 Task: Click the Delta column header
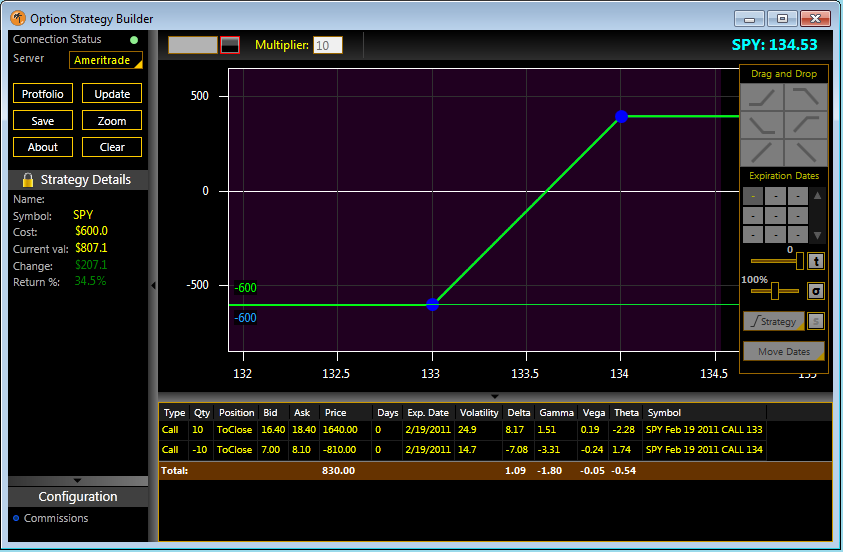click(x=519, y=412)
